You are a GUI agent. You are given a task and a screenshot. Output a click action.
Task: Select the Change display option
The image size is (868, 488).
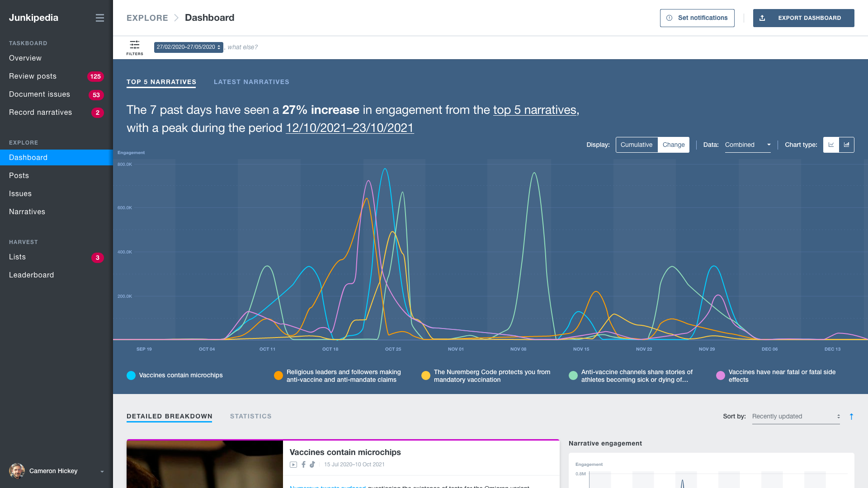pyautogui.click(x=674, y=145)
